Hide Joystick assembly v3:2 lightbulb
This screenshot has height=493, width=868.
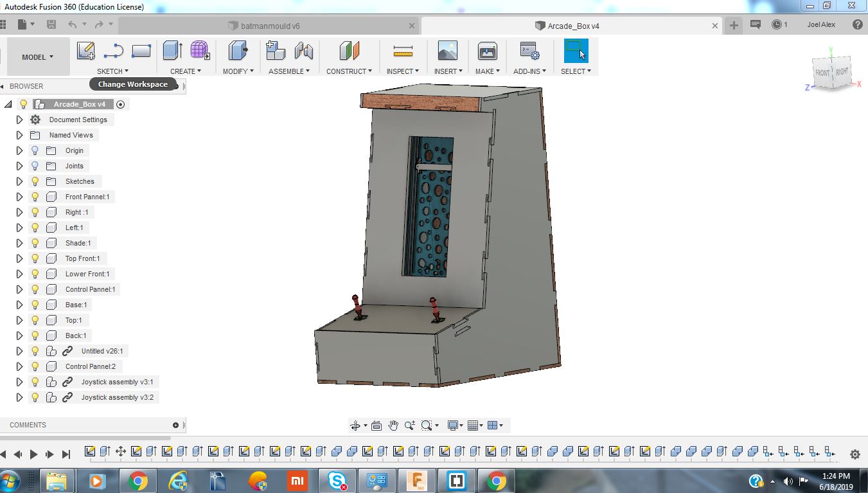coord(35,397)
